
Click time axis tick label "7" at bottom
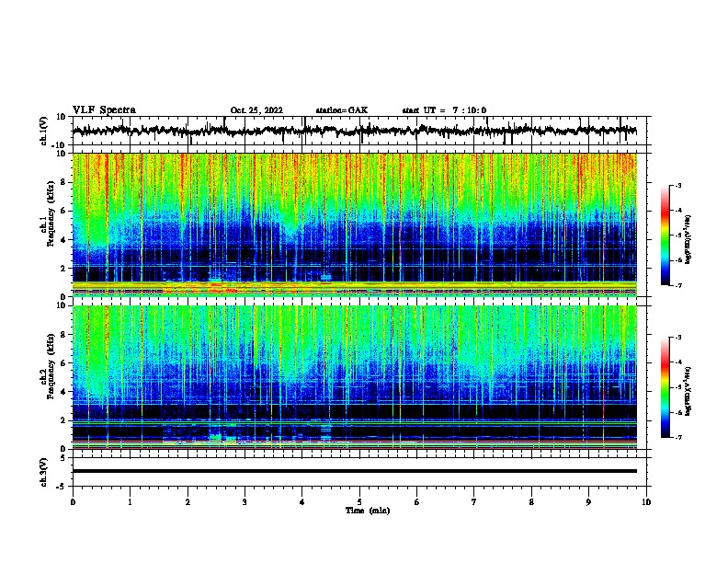(x=474, y=502)
